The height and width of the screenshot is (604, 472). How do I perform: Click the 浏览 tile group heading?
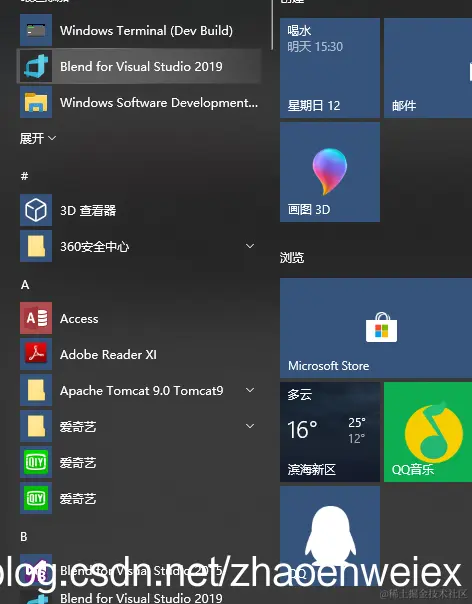point(292,257)
